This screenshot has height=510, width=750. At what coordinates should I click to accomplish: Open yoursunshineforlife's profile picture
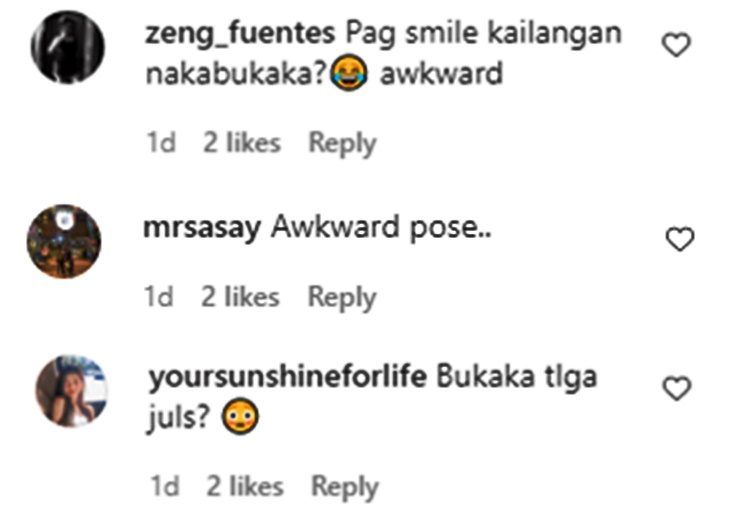click(x=72, y=390)
